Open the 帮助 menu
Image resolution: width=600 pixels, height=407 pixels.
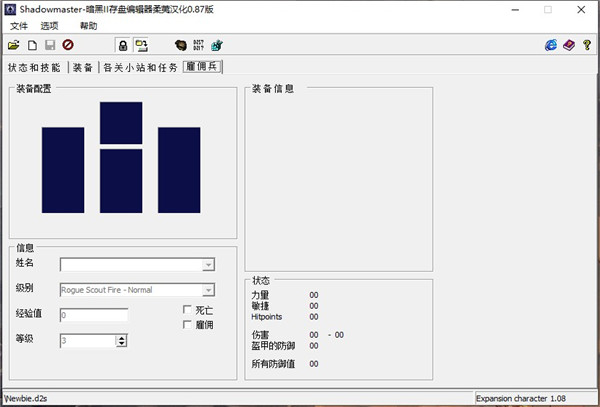[88, 26]
